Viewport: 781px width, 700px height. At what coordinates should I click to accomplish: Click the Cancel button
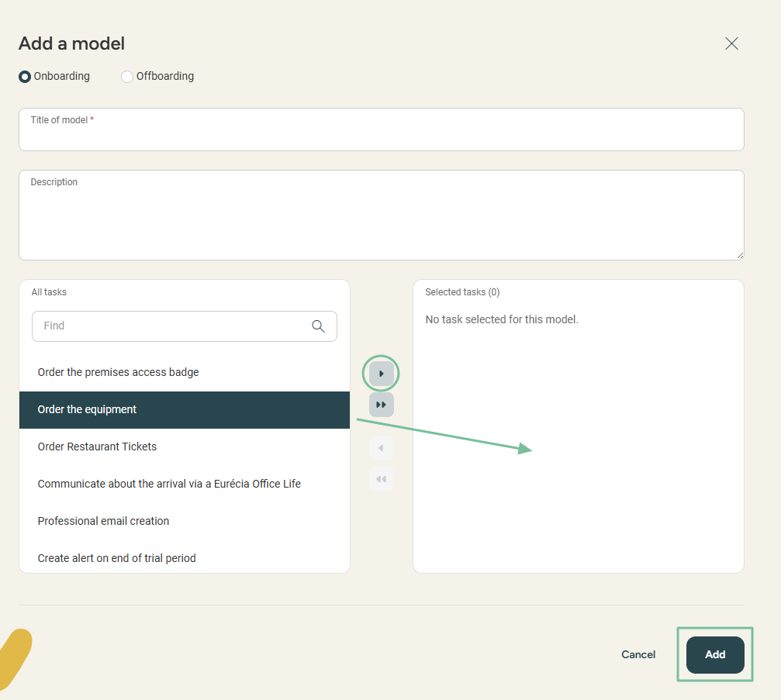[x=638, y=655]
